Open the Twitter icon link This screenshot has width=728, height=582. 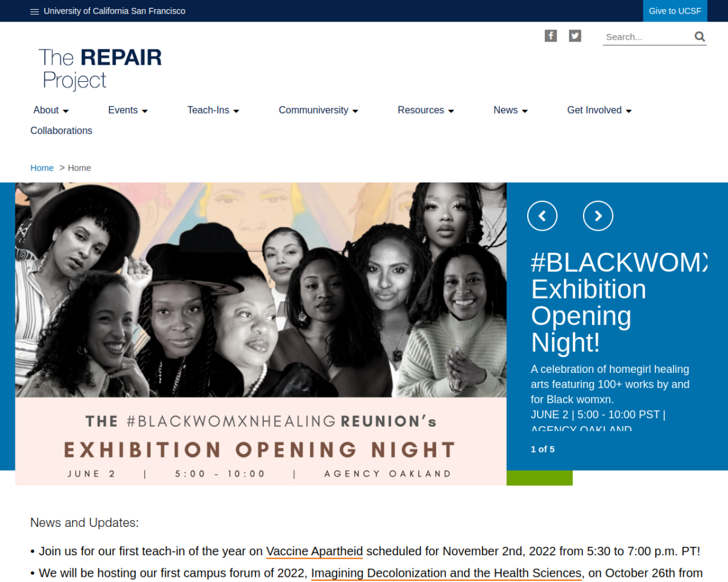575,36
